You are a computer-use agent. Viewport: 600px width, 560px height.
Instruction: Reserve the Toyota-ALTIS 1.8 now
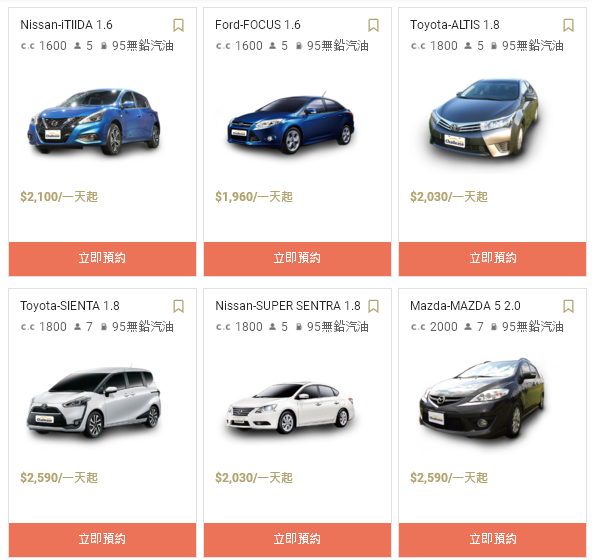pyautogui.click(x=492, y=259)
